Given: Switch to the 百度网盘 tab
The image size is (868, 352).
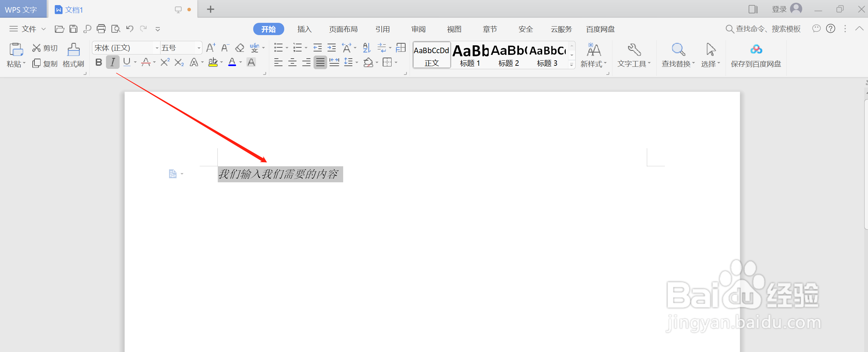Looking at the screenshot, I should coord(600,29).
